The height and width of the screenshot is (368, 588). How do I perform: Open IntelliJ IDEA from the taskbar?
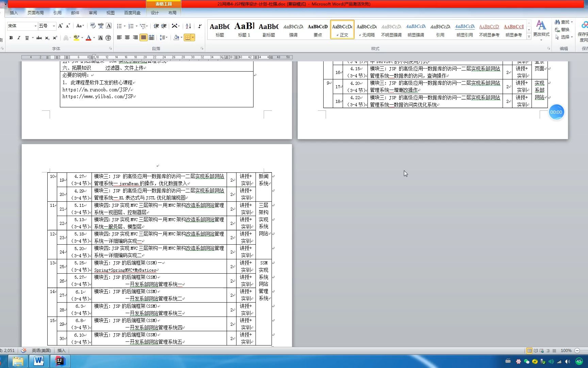point(60,361)
